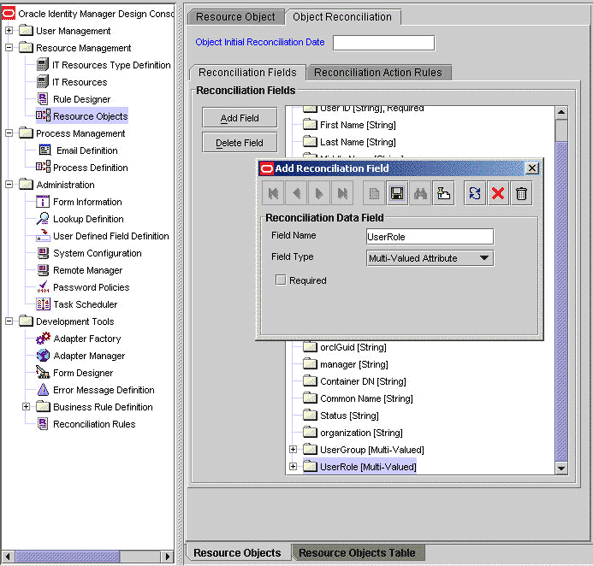Go to last record in dialog toolbar

point(342,194)
